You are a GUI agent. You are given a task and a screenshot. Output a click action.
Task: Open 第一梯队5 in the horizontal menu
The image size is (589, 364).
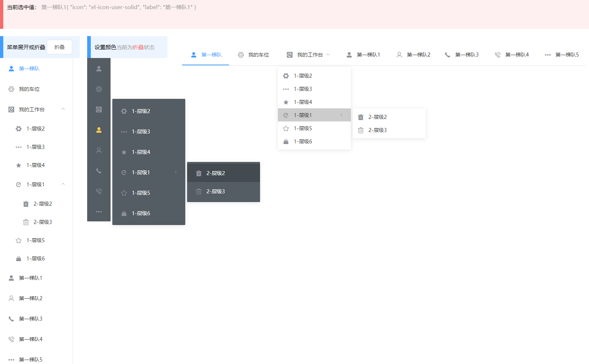pyautogui.click(x=562, y=55)
